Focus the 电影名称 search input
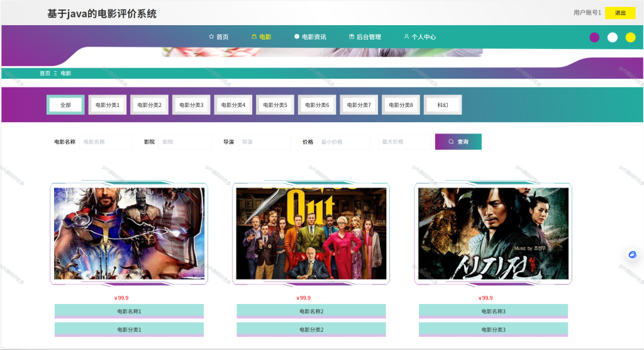The height and width of the screenshot is (350, 644). [x=106, y=142]
